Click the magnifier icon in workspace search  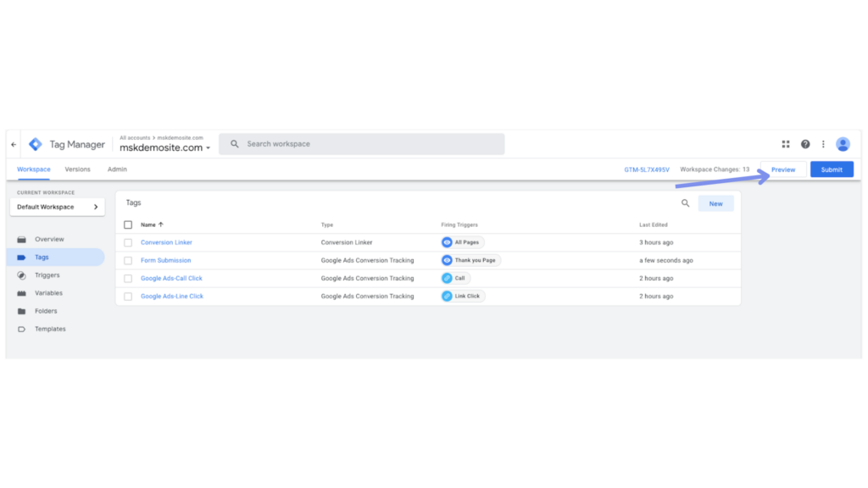click(x=235, y=144)
